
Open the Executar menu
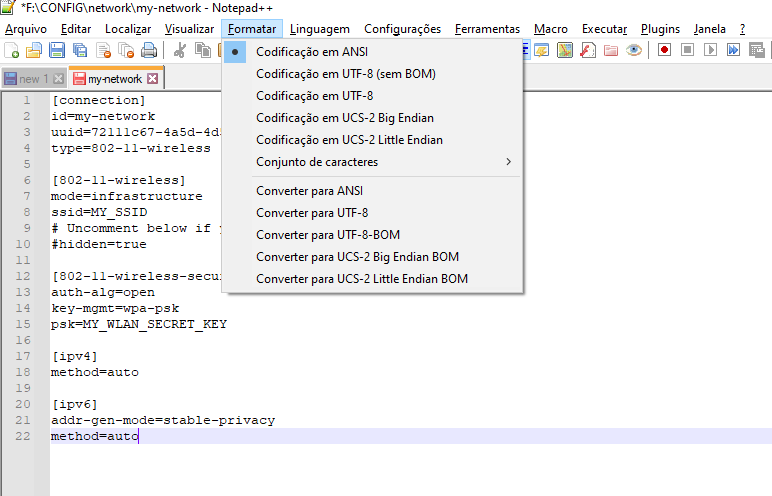(x=605, y=29)
